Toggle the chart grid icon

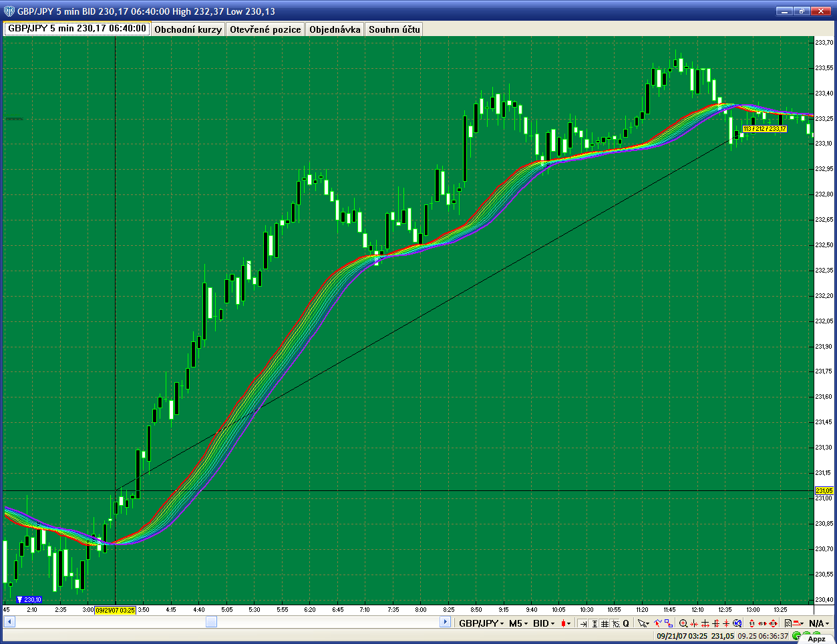[605, 623]
